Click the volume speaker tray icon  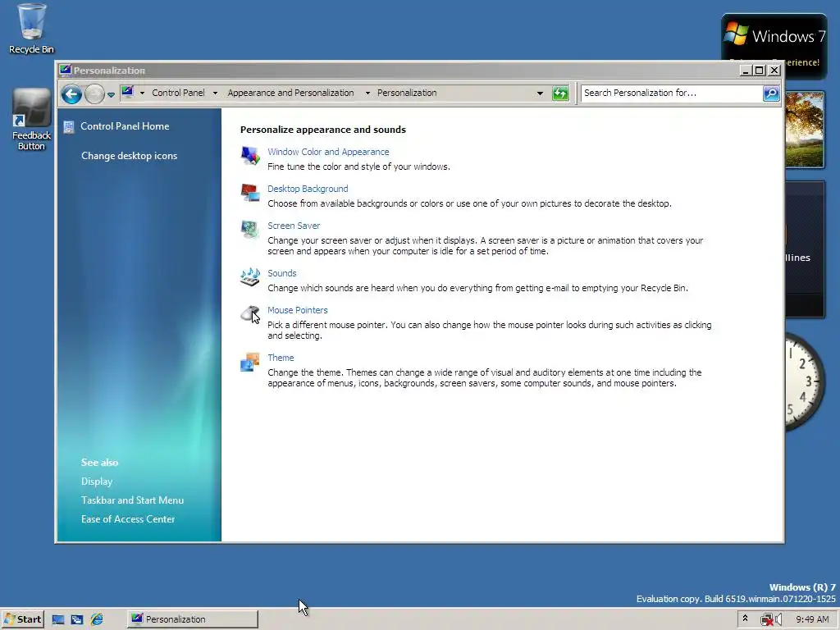click(x=778, y=620)
